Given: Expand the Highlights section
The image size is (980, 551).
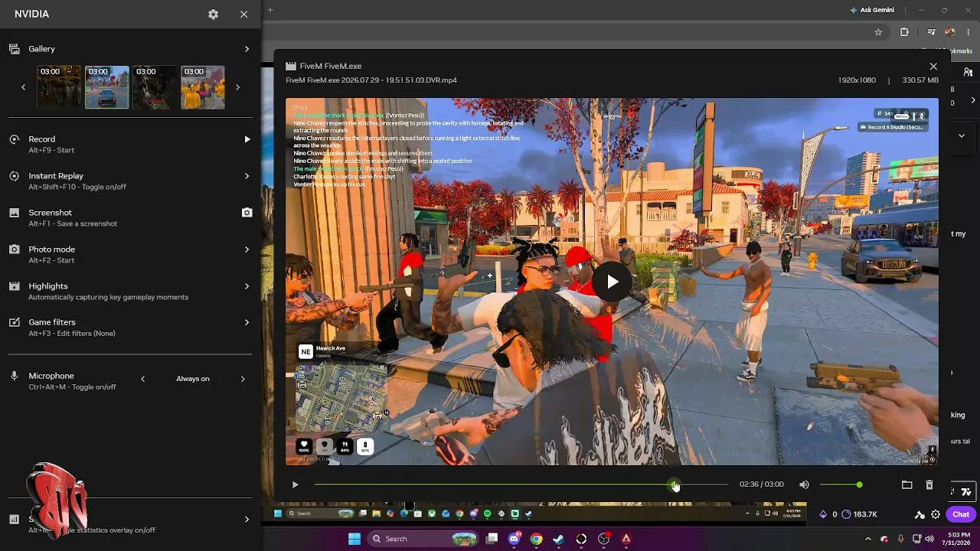Looking at the screenshot, I should tap(247, 286).
